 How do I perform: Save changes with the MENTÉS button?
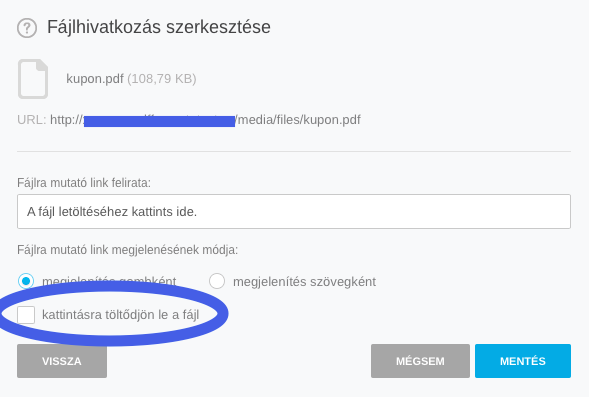click(x=523, y=361)
